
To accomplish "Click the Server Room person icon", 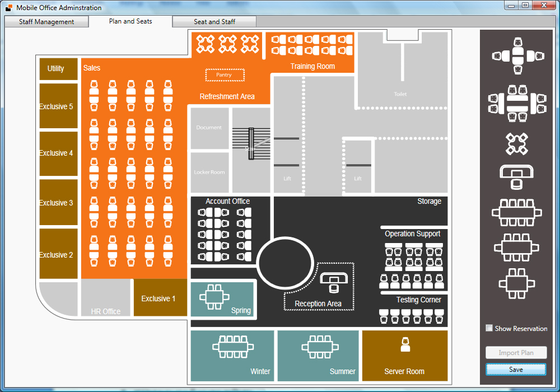I will pyautogui.click(x=405, y=344).
